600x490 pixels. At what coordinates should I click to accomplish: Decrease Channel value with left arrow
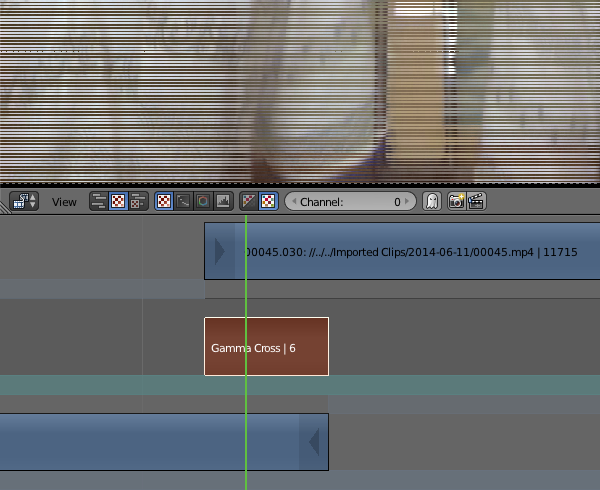tap(294, 201)
